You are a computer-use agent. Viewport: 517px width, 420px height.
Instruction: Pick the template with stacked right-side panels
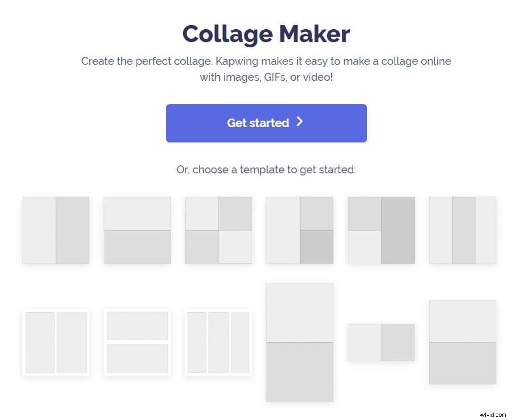(x=300, y=230)
